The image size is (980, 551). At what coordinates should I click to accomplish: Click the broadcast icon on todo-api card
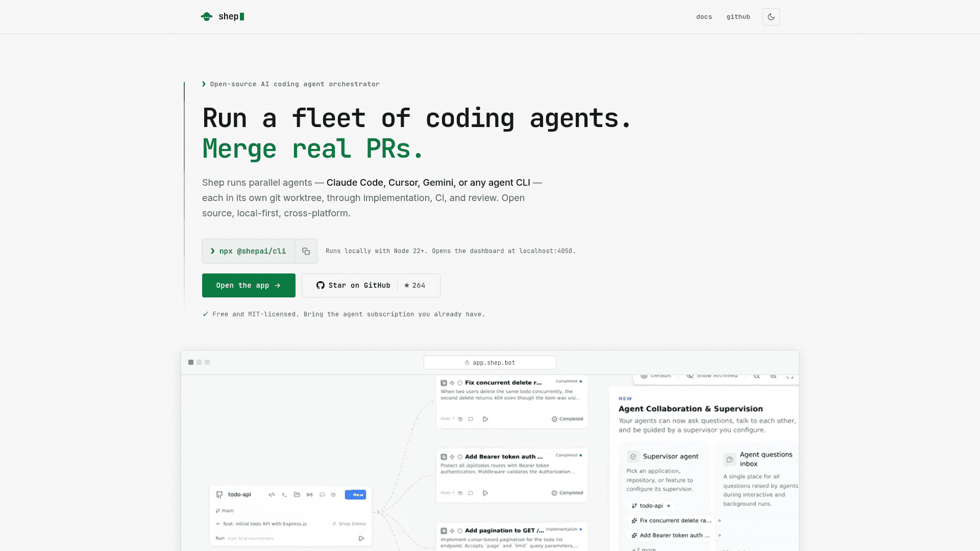309,494
